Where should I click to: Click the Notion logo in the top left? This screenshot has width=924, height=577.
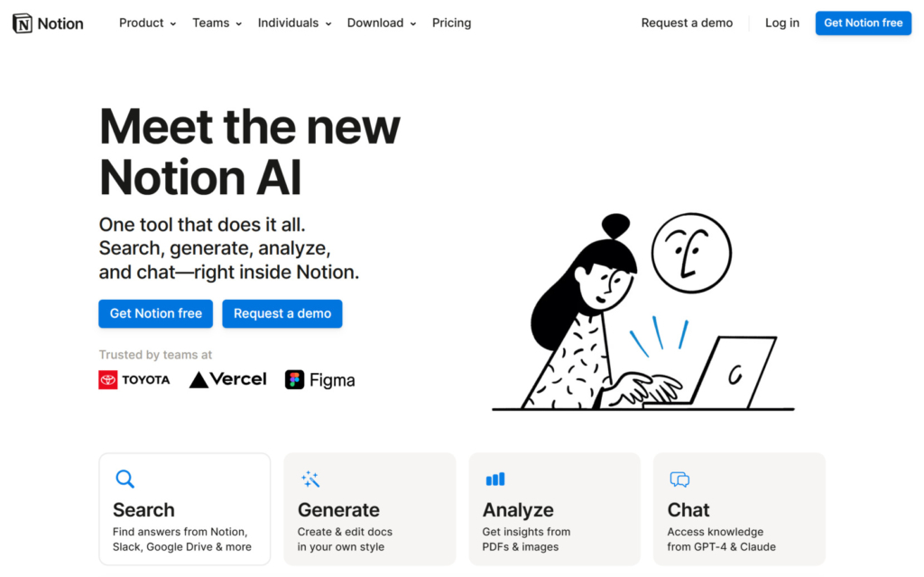(47, 23)
